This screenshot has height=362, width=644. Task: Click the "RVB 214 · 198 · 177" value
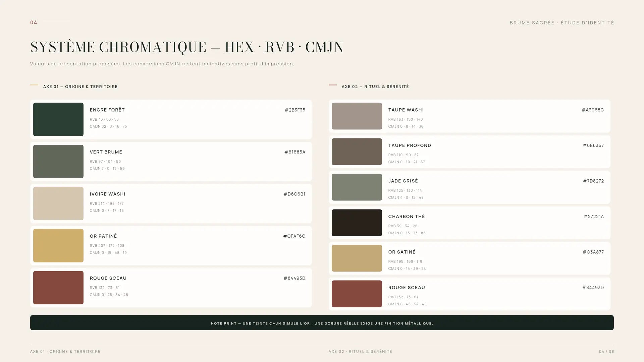click(107, 203)
